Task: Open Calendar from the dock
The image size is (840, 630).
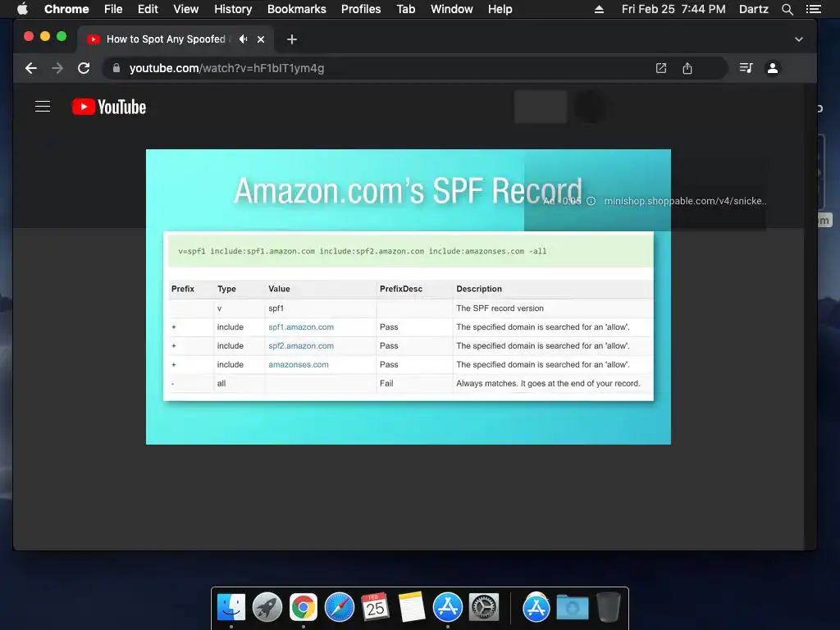Action: click(375, 608)
